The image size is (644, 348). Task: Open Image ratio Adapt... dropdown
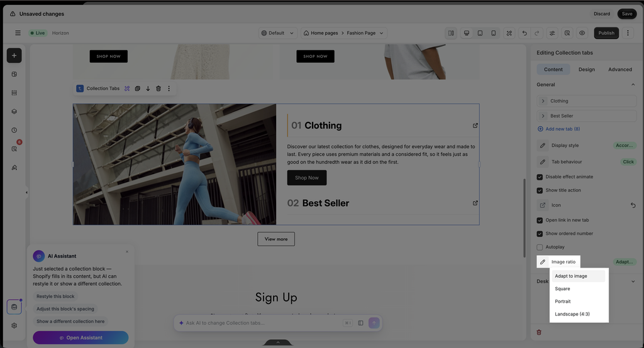[x=625, y=262]
